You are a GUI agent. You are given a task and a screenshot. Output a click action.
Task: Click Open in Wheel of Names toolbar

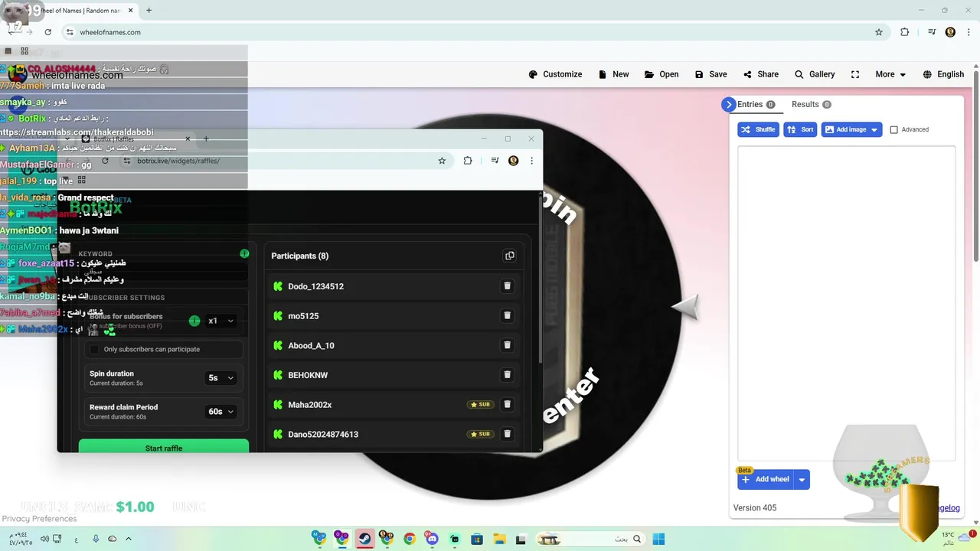point(661,74)
